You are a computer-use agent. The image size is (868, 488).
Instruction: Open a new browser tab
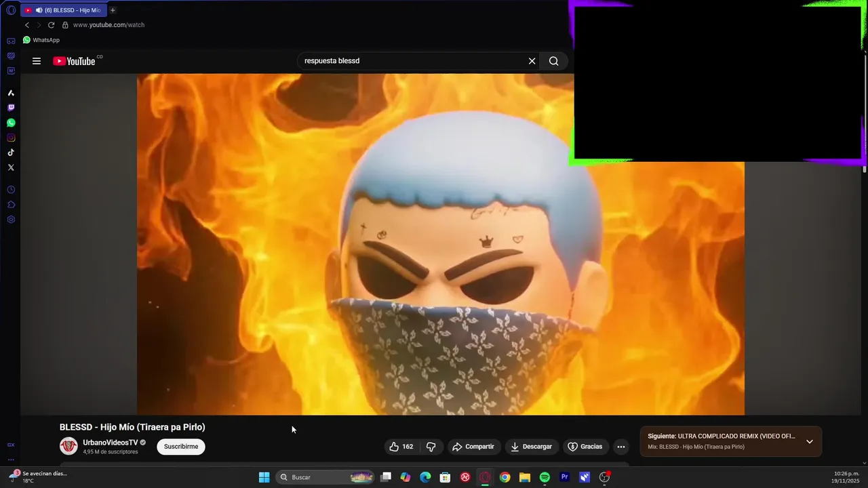pos(113,10)
